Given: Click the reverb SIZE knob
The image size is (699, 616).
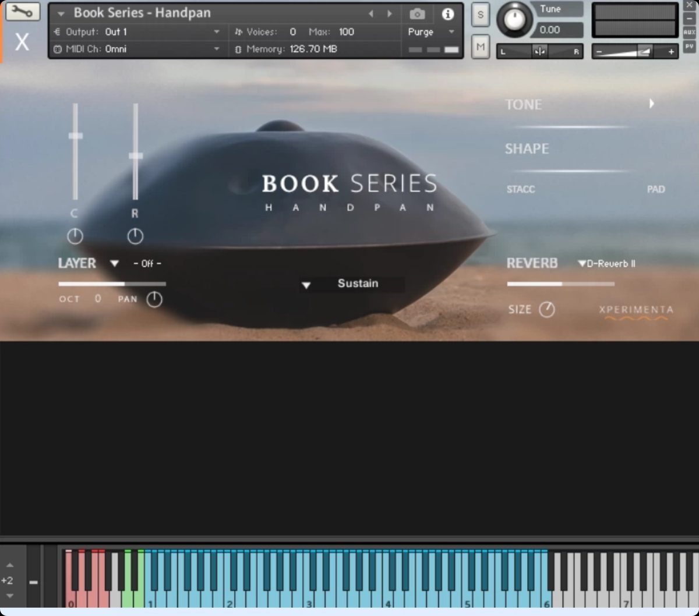Looking at the screenshot, I should point(546,310).
